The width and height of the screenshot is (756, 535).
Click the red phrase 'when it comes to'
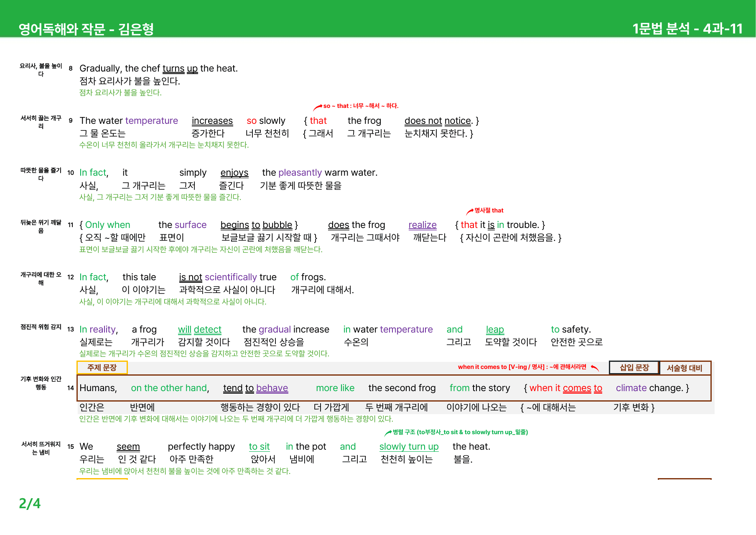click(x=566, y=388)
